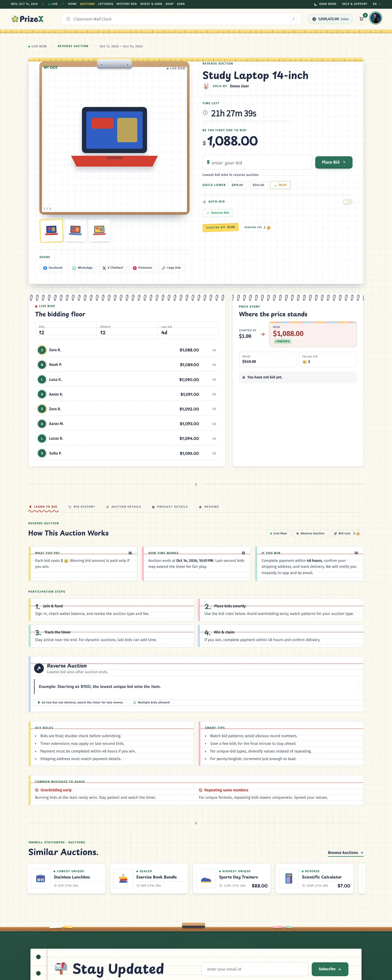Open the Sports Day Trainers auction card
This screenshot has height=980, width=392.
[x=232, y=878]
